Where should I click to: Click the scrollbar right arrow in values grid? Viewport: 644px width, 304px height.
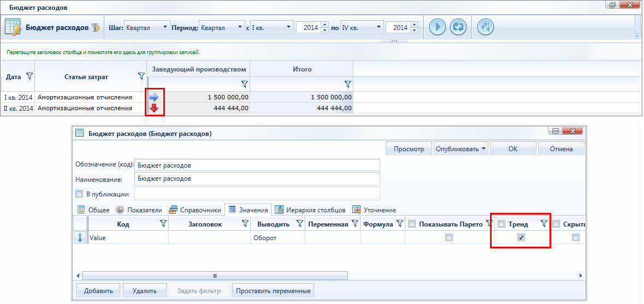click(x=580, y=276)
